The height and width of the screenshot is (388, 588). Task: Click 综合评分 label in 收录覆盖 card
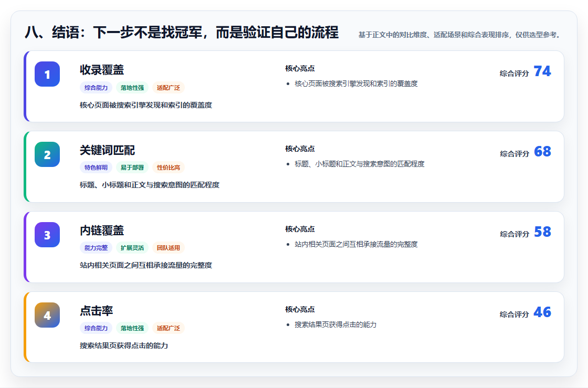pyautogui.click(x=514, y=74)
